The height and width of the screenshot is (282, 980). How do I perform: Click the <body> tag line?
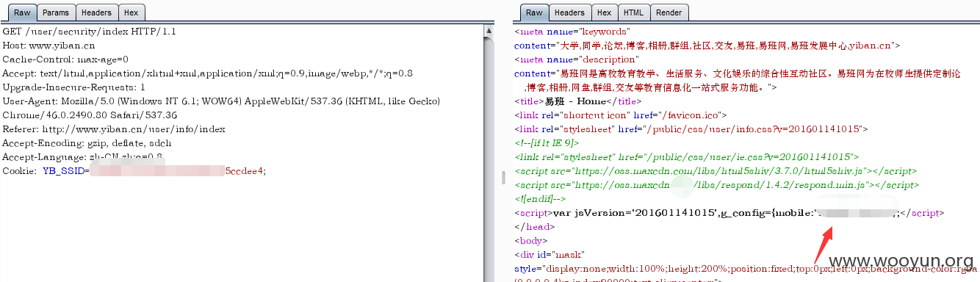(x=530, y=241)
